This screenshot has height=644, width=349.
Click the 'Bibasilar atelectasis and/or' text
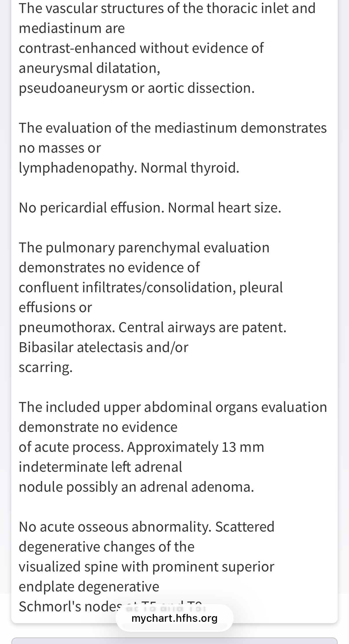[103, 347]
